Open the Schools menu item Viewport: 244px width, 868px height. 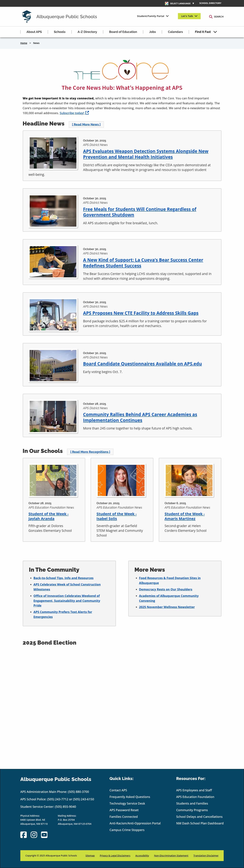tap(60, 32)
